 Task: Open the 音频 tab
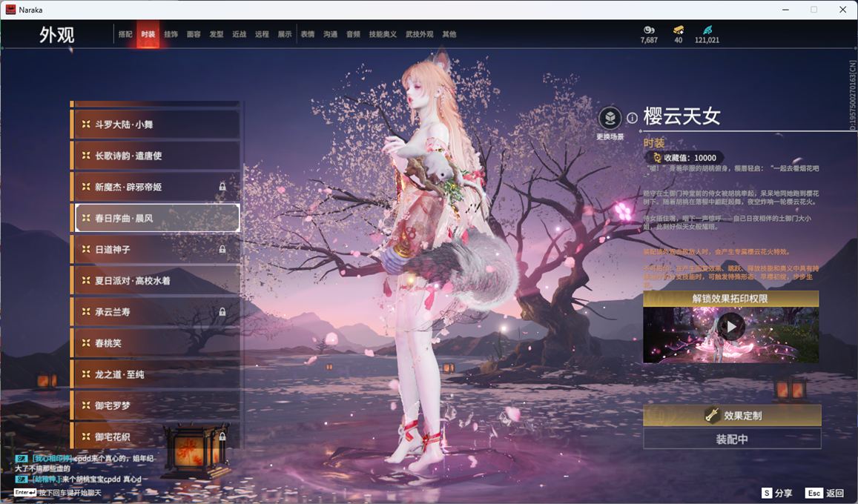[354, 34]
